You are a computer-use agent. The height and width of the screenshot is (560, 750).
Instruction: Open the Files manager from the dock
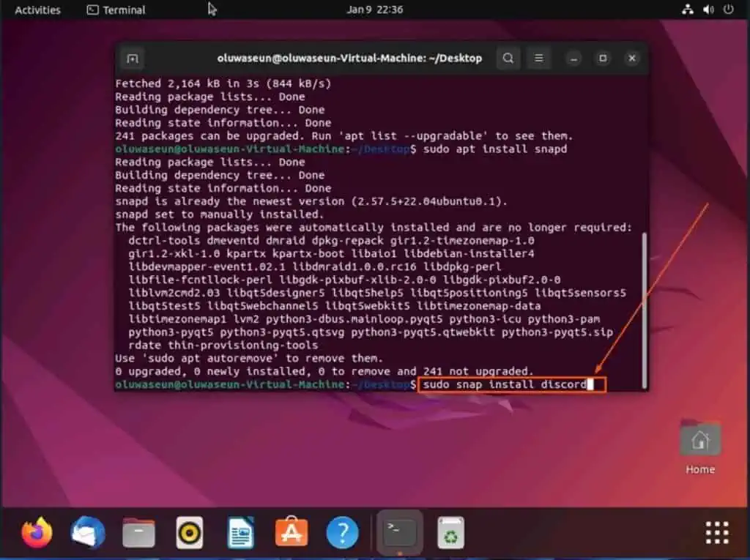click(138, 532)
